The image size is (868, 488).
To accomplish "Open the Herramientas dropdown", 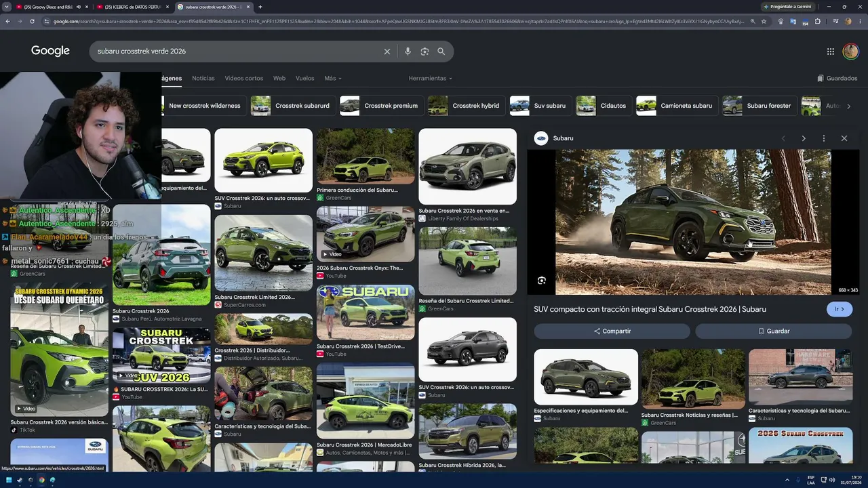I will 430,79.
